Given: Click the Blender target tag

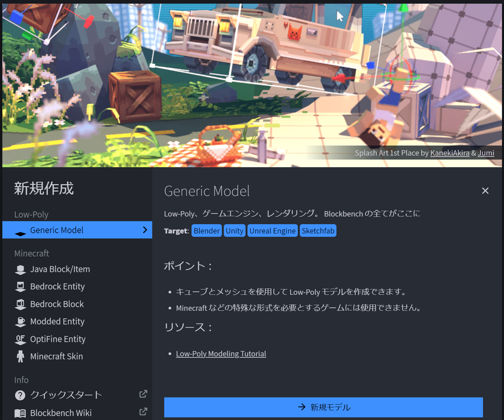Looking at the screenshot, I should point(206,230).
